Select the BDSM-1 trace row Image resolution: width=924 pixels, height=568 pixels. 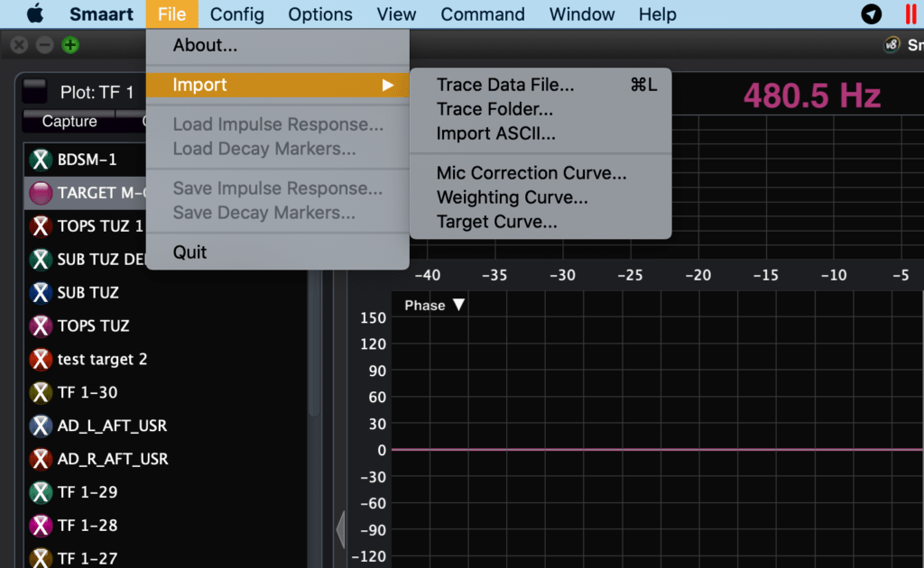point(86,160)
